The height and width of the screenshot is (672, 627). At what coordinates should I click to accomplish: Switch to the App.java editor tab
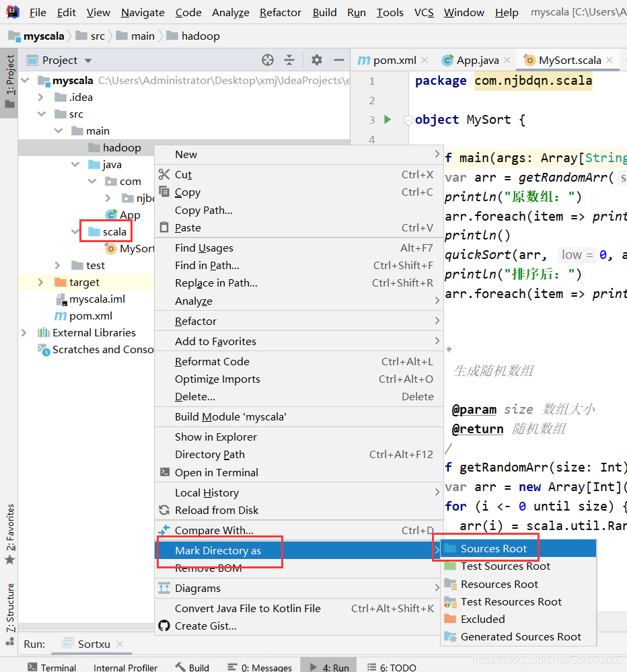click(x=478, y=60)
